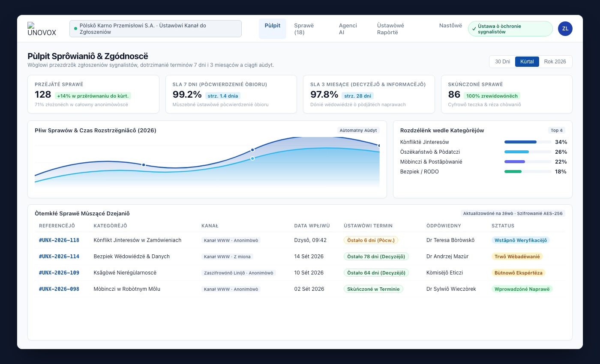The width and height of the screenshot is (600, 364).
Task: Click the Wstãpnô Weryfikacëjô status
Action: click(x=521, y=240)
